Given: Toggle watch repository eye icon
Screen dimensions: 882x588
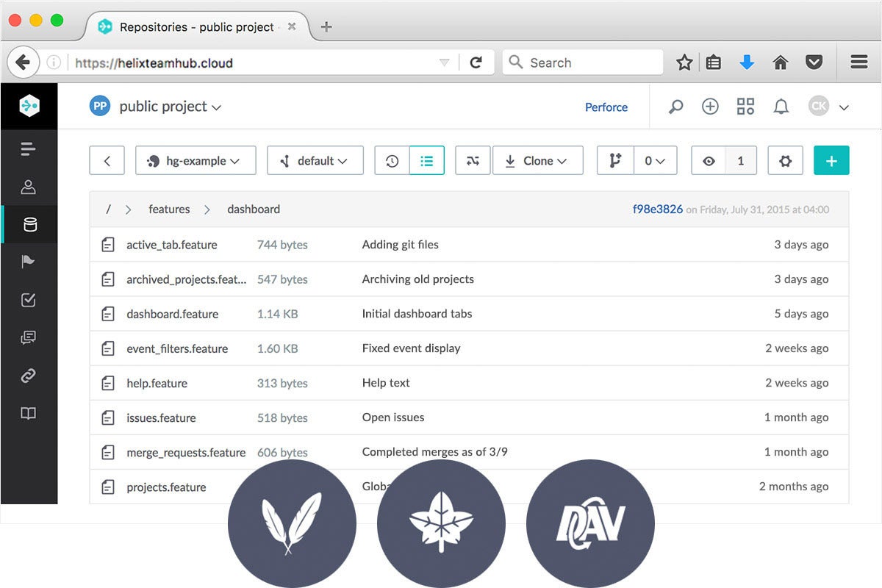Looking at the screenshot, I should (709, 161).
